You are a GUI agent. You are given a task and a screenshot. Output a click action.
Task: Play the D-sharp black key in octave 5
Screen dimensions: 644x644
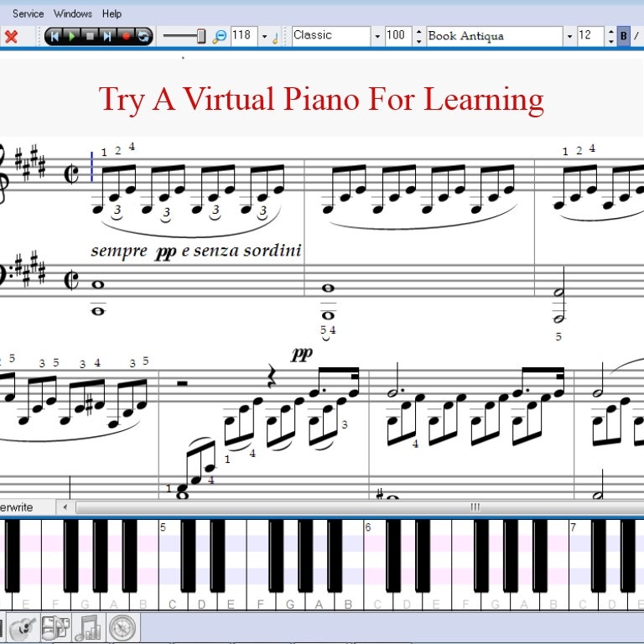[217, 555]
